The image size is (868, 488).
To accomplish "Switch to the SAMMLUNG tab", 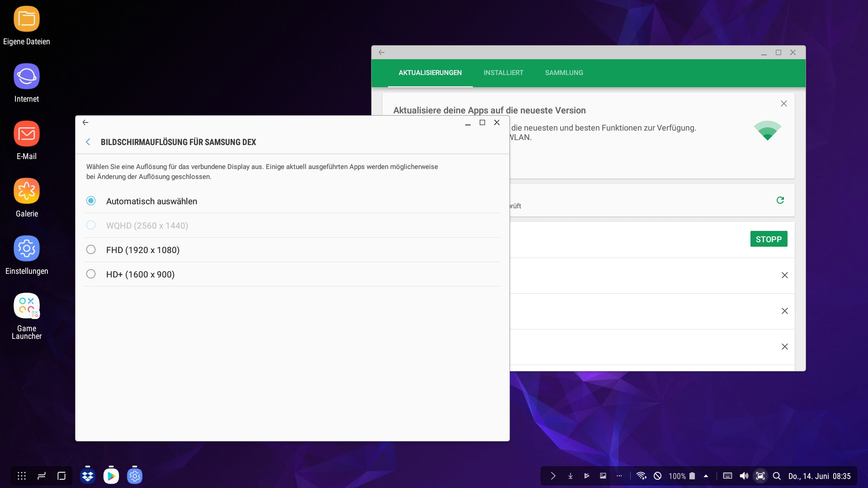I will click(x=564, y=73).
